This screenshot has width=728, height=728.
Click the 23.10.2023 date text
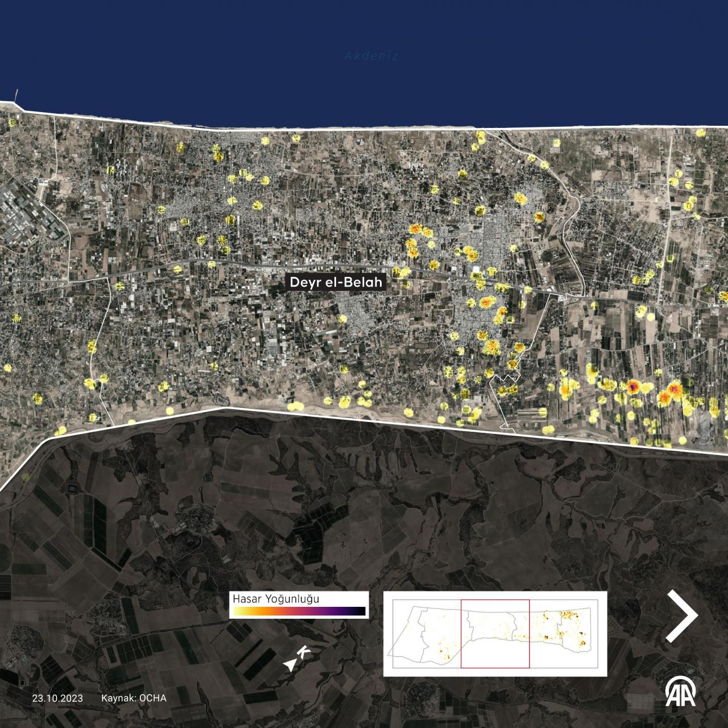pyautogui.click(x=57, y=698)
